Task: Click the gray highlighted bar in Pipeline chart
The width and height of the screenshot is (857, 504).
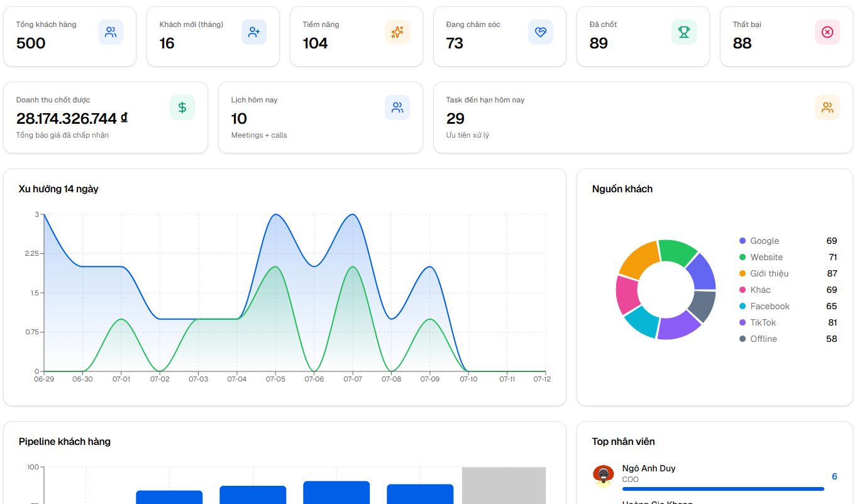Action: coord(504,485)
